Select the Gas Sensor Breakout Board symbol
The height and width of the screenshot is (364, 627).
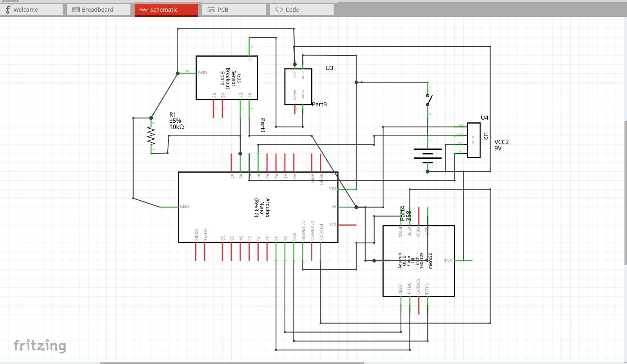click(x=227, y=77)
